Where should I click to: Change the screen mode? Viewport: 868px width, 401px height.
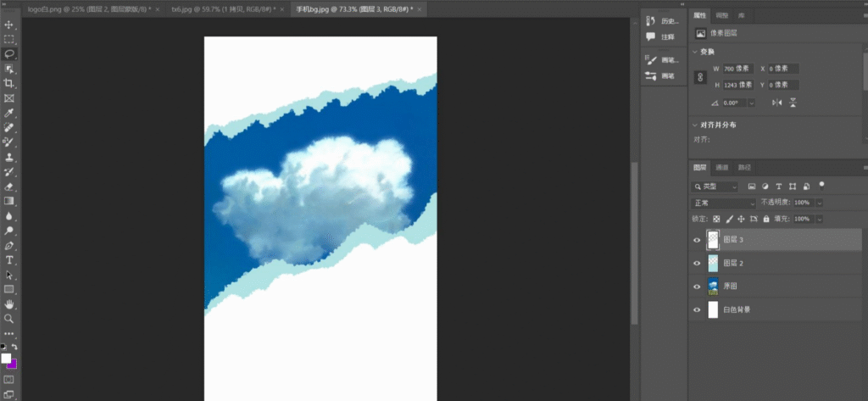click(x=8, y=394)
